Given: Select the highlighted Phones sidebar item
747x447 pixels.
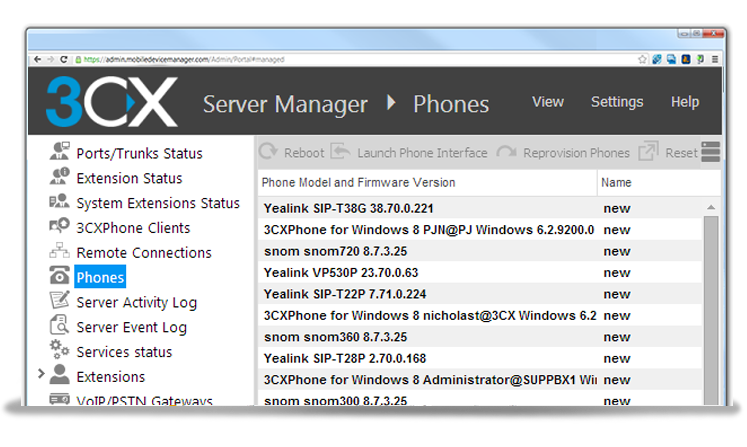Looking at the screenshot, I should (x=100, y=277).
